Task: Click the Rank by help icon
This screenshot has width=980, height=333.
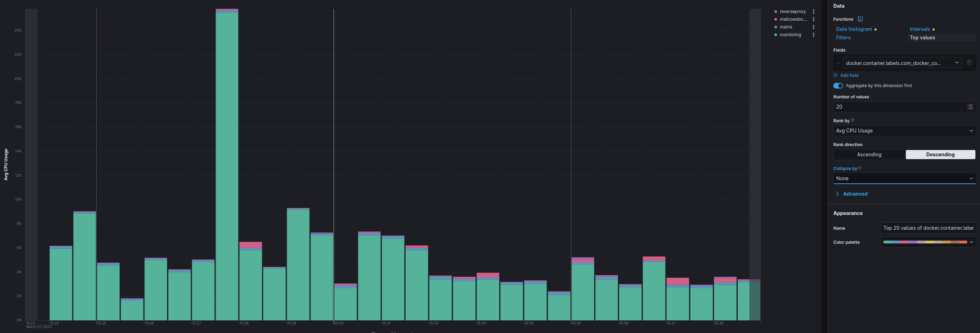Action: 853,120
